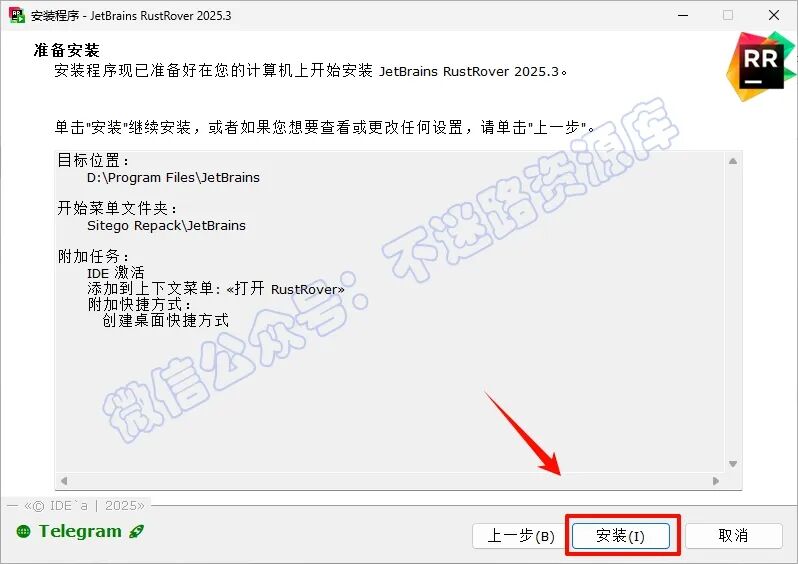Click the IDE 激活 line
Screen dimensions: 798x564
pyautogui.click(x=116, y=273)
